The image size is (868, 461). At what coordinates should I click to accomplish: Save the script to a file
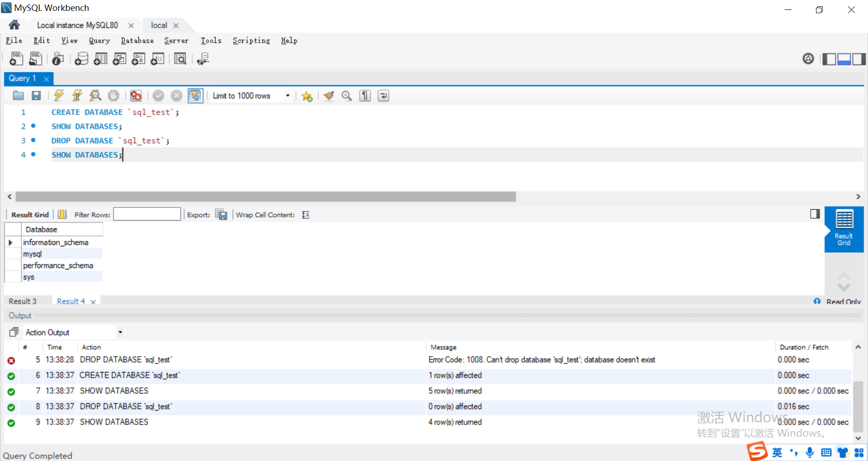pyautogui.click(x=36, y=95)
